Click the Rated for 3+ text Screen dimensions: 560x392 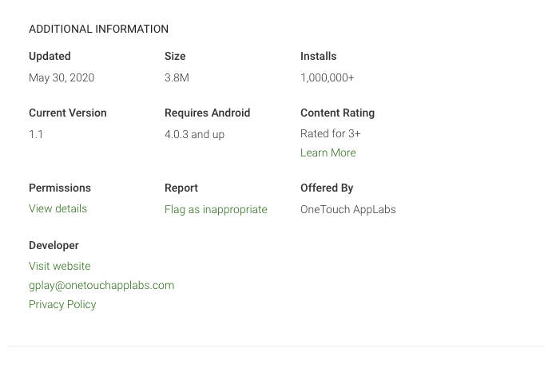tap(330, 133)
